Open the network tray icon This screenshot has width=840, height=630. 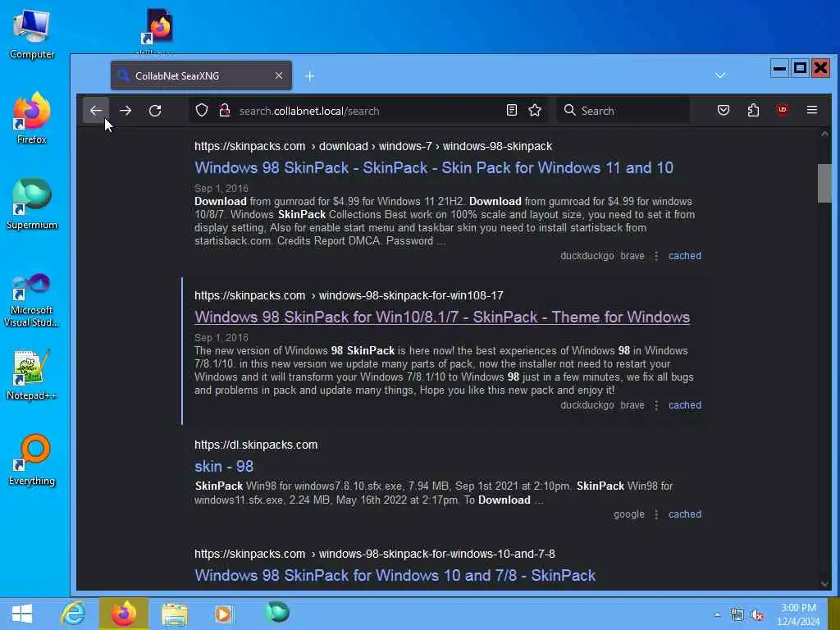737,615
